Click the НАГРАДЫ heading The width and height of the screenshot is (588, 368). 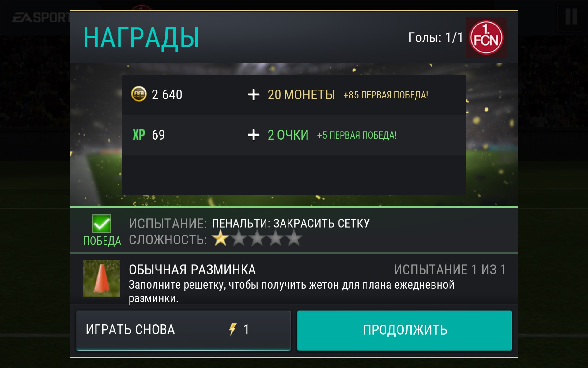(x=141, y=38)
